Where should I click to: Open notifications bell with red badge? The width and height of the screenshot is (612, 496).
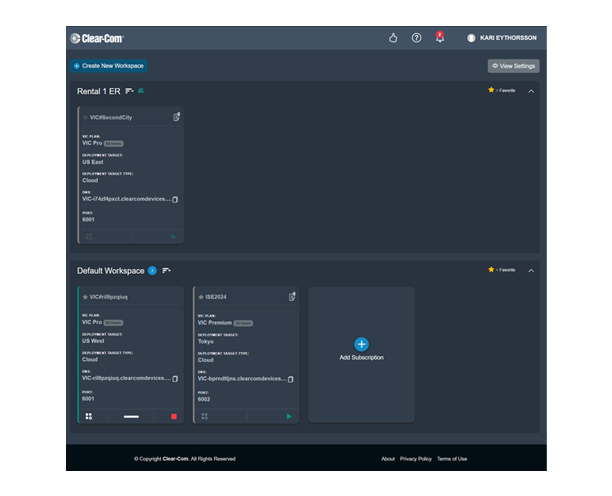439,38
